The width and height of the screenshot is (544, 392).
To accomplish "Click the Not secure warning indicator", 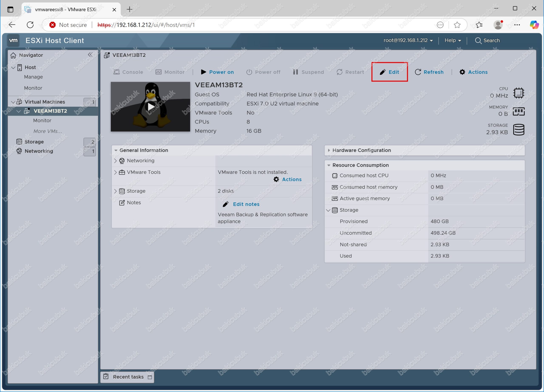I will tap(68, 25).
